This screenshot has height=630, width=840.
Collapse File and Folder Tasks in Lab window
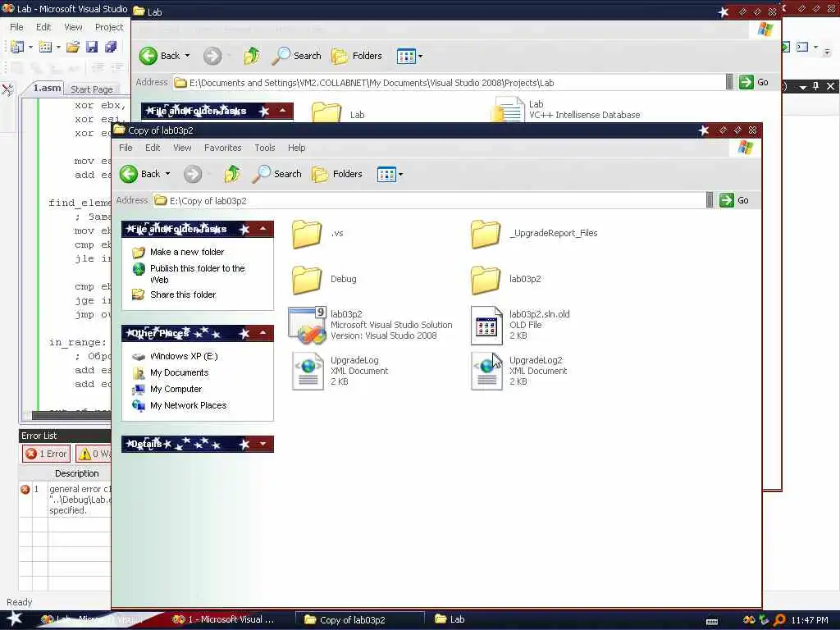[x=283, y=111]
